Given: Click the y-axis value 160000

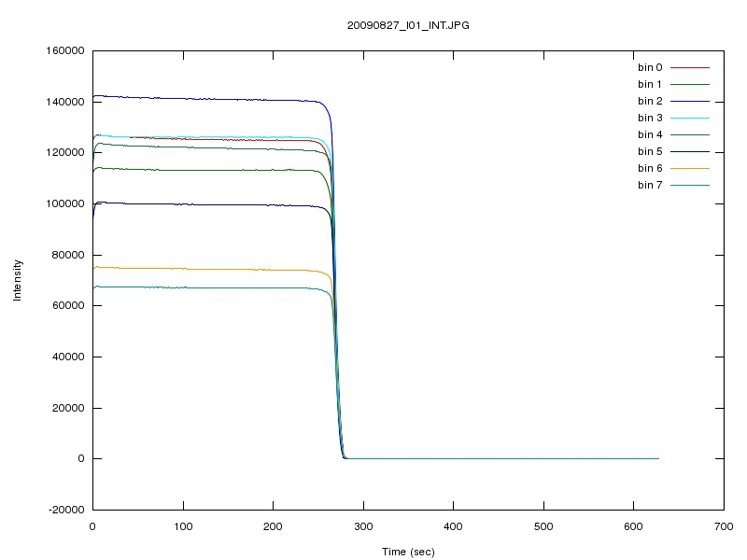Looking at the screenshot, I should pos(64,51).
